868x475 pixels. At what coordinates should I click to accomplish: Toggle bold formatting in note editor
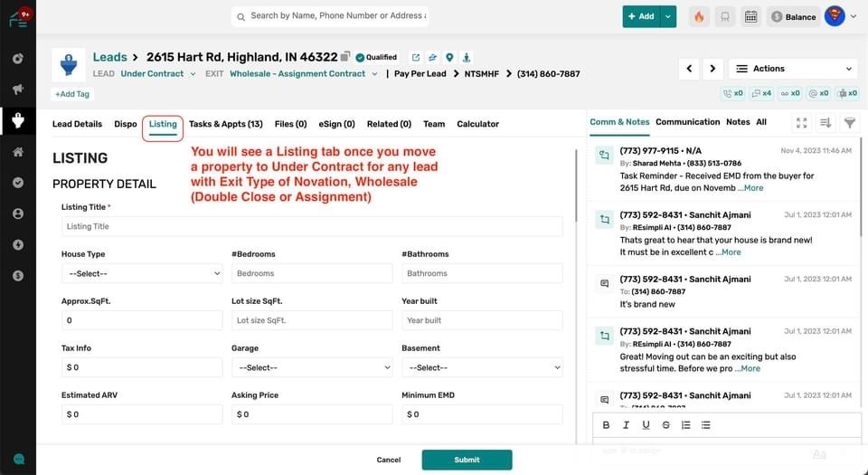point(606,424)
